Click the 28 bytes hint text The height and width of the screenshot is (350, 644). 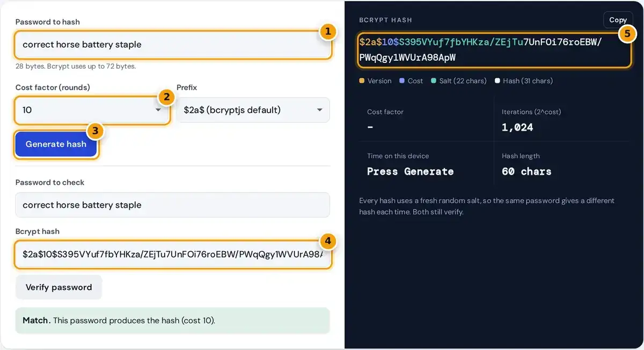[x=76, y=67]
